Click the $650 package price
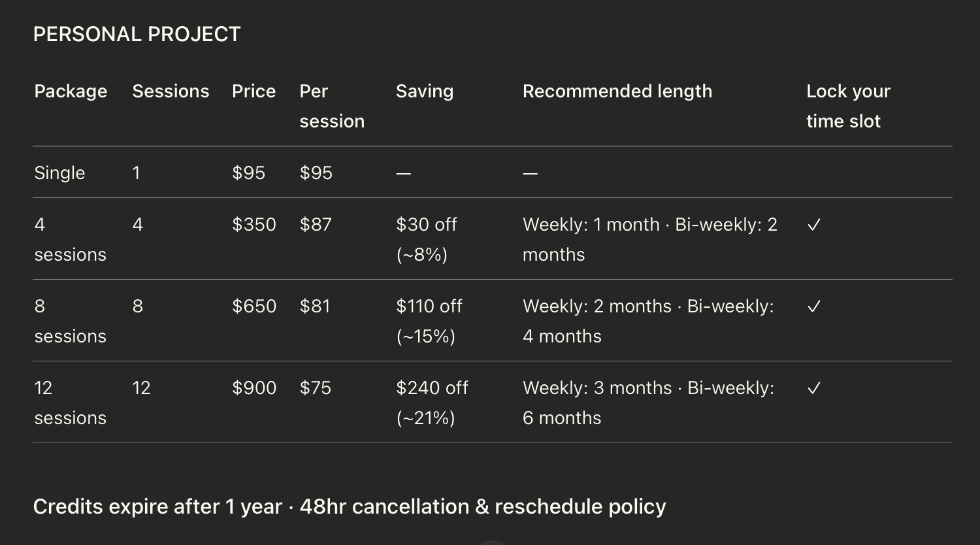 tap(253, 306)
